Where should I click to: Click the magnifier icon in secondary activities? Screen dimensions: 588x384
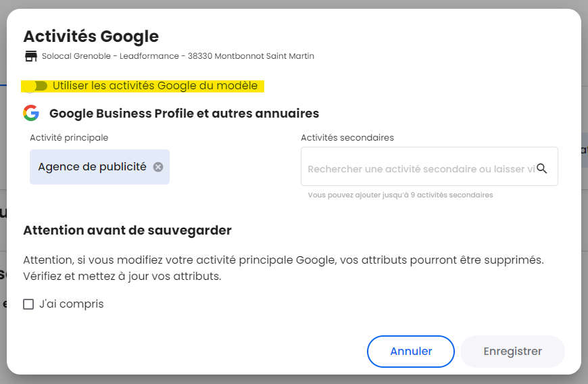tap(541, 168)
